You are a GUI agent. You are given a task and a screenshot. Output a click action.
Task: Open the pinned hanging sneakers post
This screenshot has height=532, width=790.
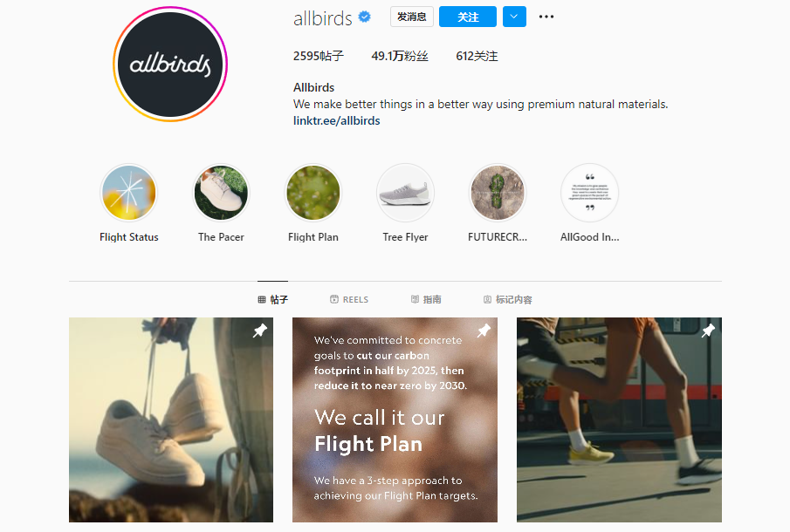tap(171, 419)
